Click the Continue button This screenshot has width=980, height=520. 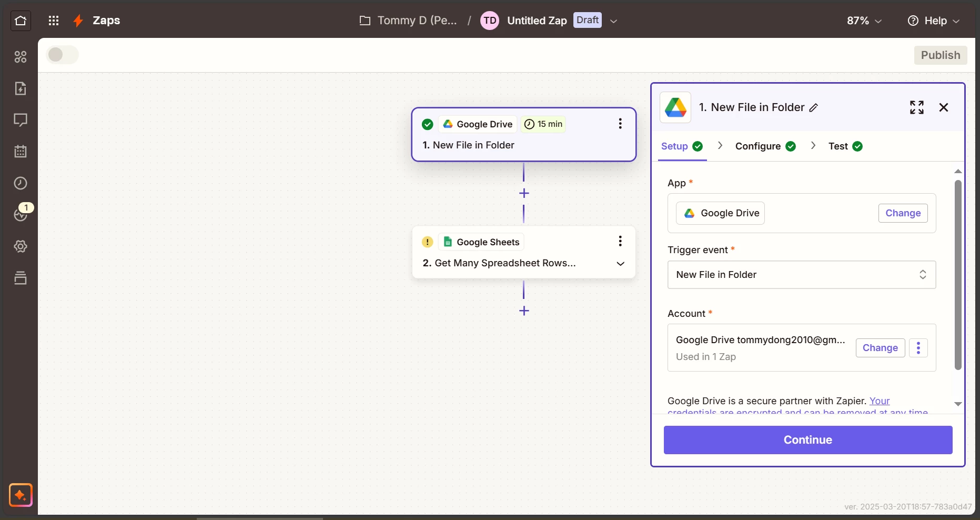point(808,440)
